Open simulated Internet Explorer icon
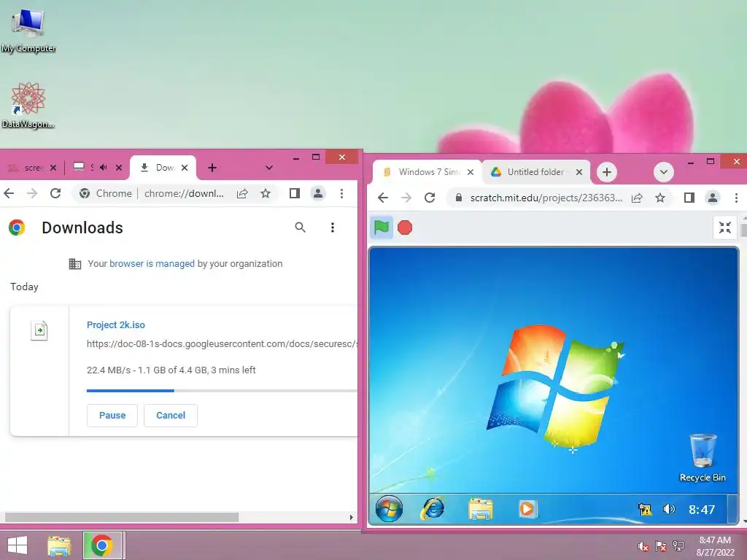747x560 pixels. click(x=433, y=508)
